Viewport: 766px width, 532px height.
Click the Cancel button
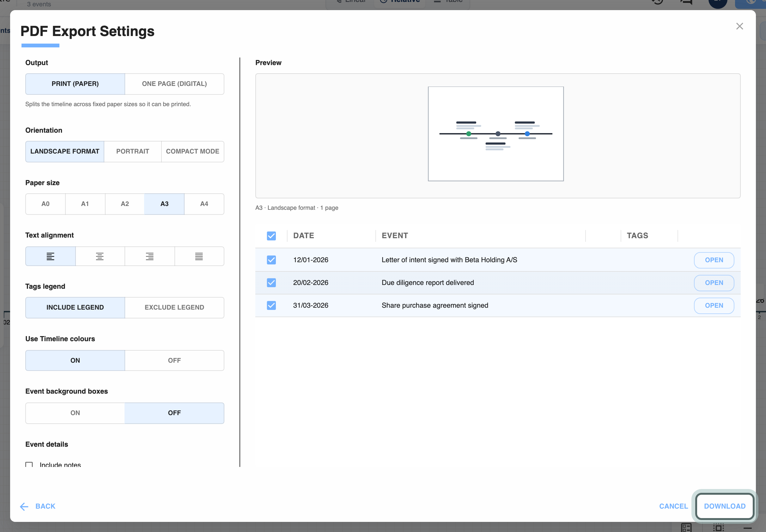pos(673,506)
